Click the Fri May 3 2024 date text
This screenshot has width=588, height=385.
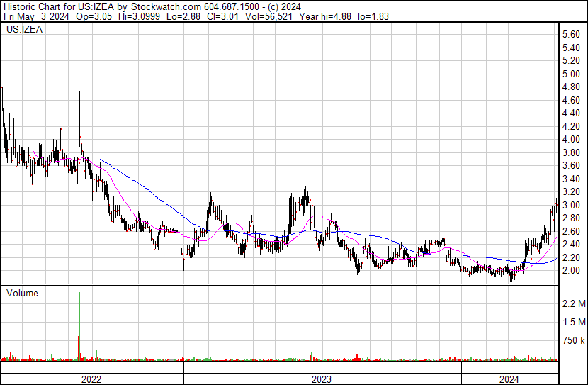(x=36, y=16)
